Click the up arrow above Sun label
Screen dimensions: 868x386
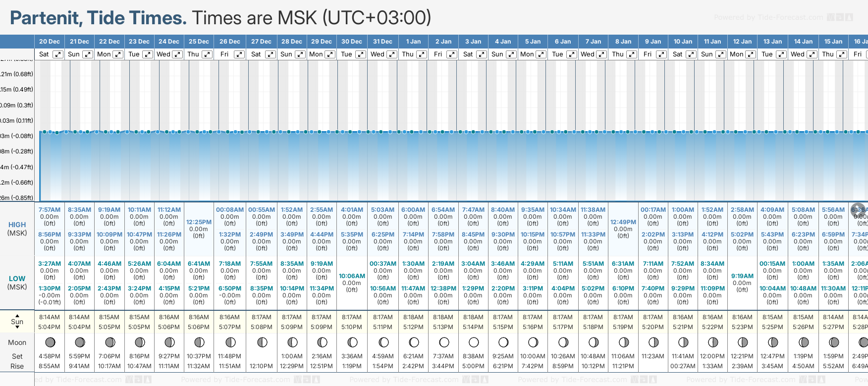click(17, 315)
